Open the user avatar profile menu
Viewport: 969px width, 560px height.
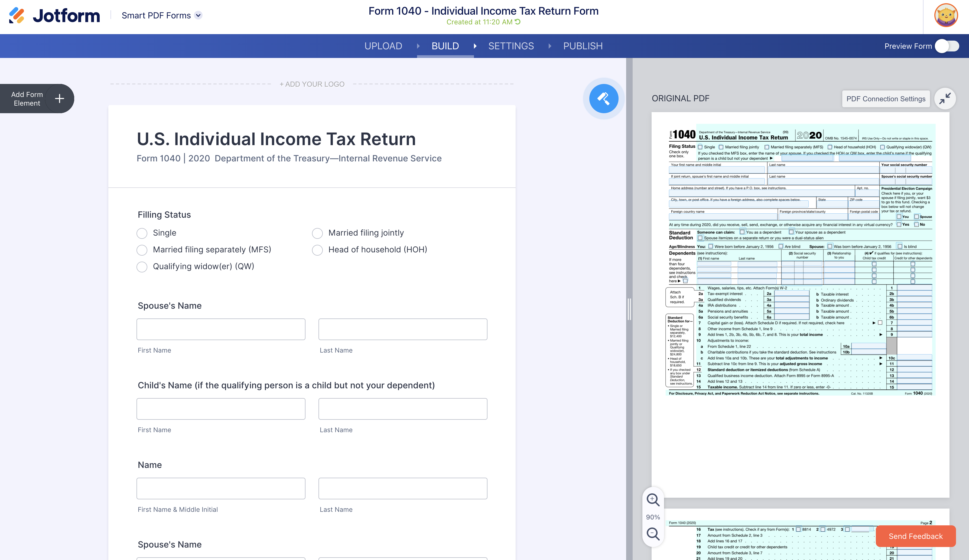pyautogui.click(x=946, y=15)
